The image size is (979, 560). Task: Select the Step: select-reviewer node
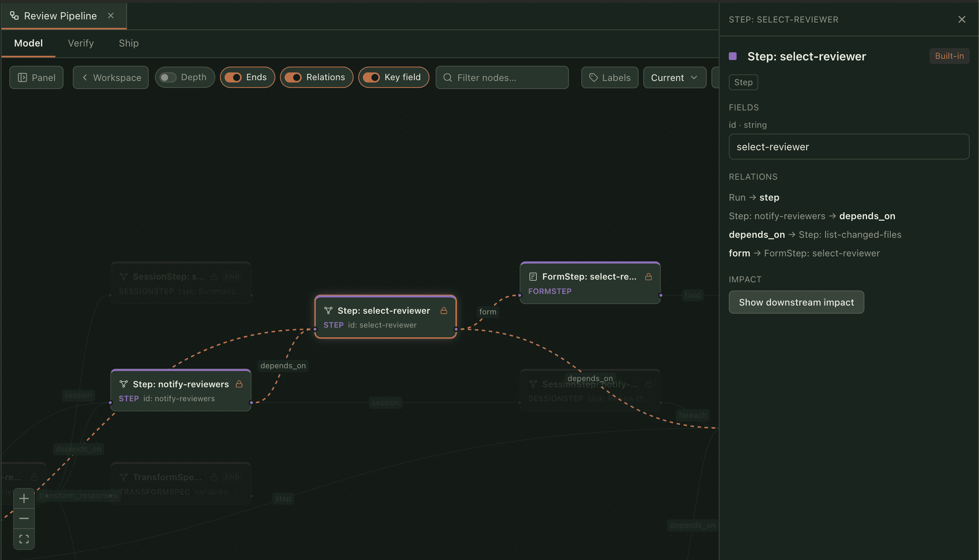click(x=385, y=317)
